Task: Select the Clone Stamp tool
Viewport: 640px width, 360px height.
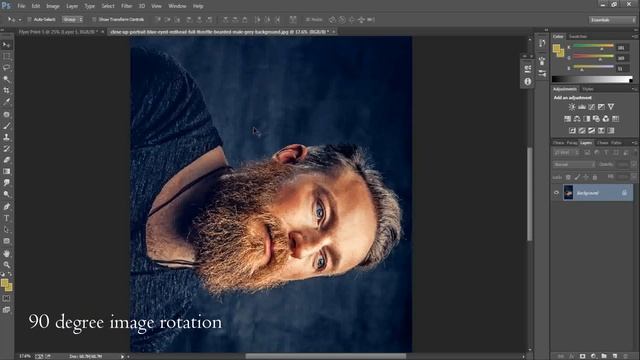Action: (6, 138)
